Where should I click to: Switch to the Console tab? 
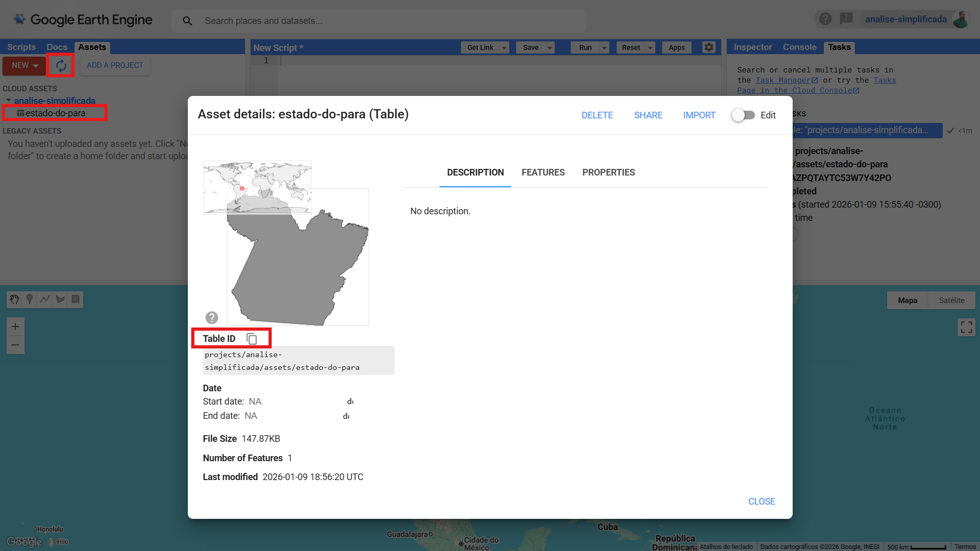click(799, 47)
